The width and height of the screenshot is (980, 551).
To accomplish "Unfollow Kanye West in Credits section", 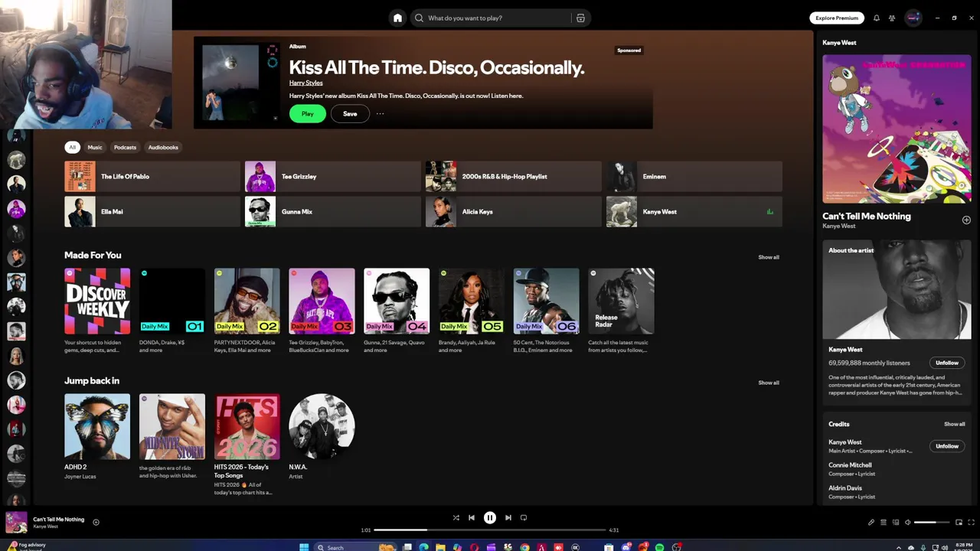I will 947,446.
